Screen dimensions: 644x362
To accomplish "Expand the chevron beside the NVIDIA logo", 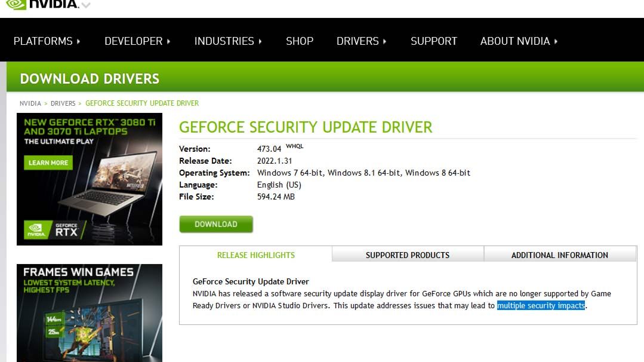I will coord(86,5).
